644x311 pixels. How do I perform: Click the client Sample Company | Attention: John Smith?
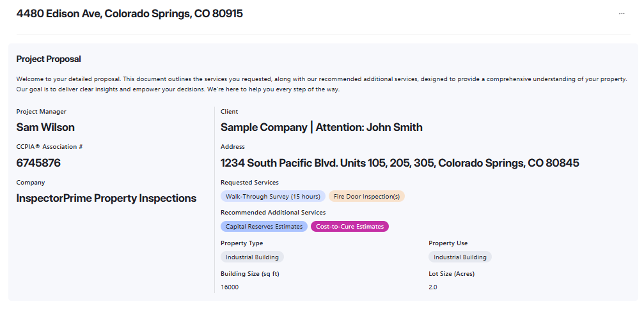pyautogui.click(x=321, y=127)
